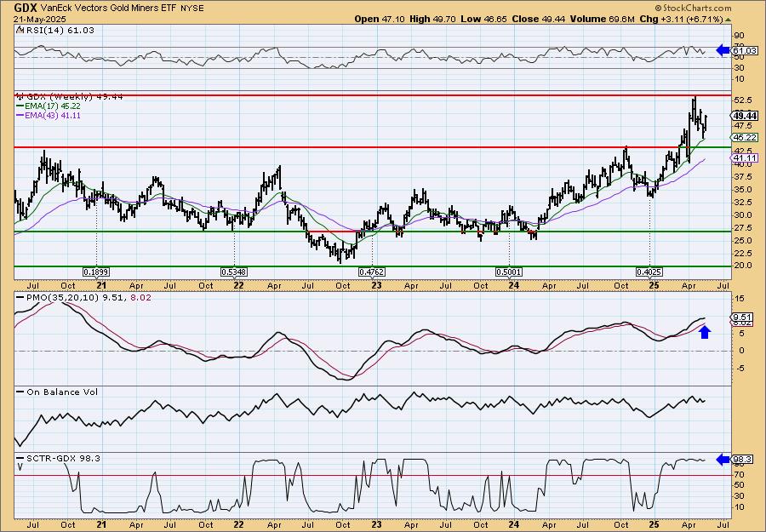This screenshot has width=766, height=532.
Task: Click the NYSE exchange label
Action: pos(192,9)
